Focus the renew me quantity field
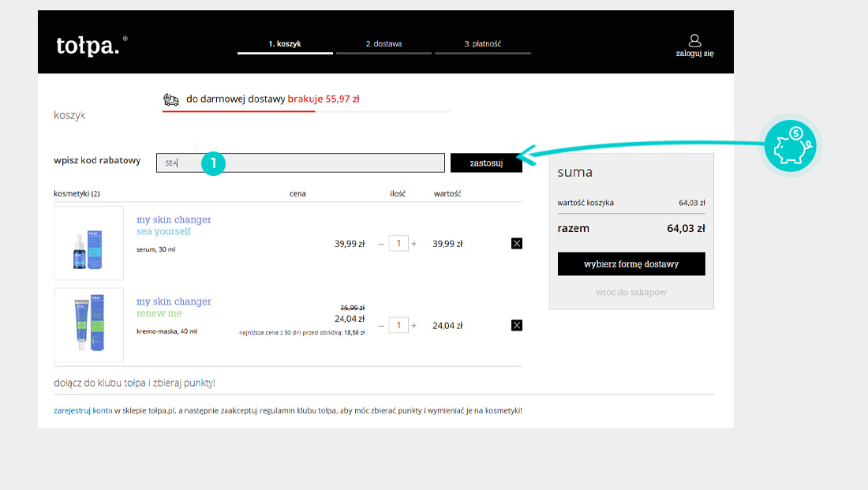 [398, 326]
